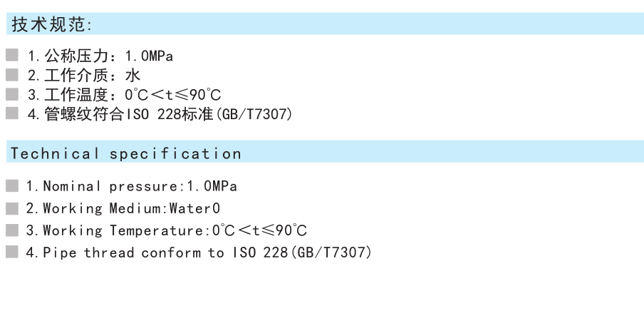Click the gray bullet beside 工作介质
Viewport: 644px width, 316px height.
coord(12,74)
